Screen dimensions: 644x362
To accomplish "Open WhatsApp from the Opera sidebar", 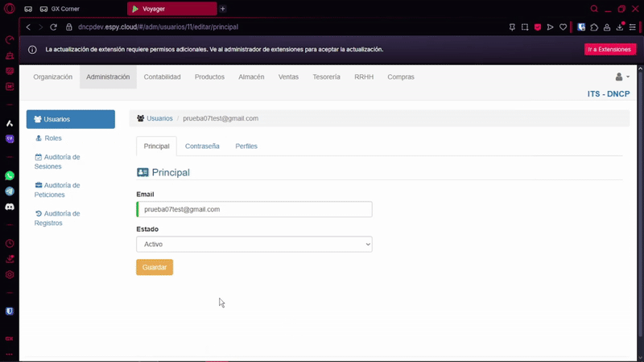I will (10, 175).
